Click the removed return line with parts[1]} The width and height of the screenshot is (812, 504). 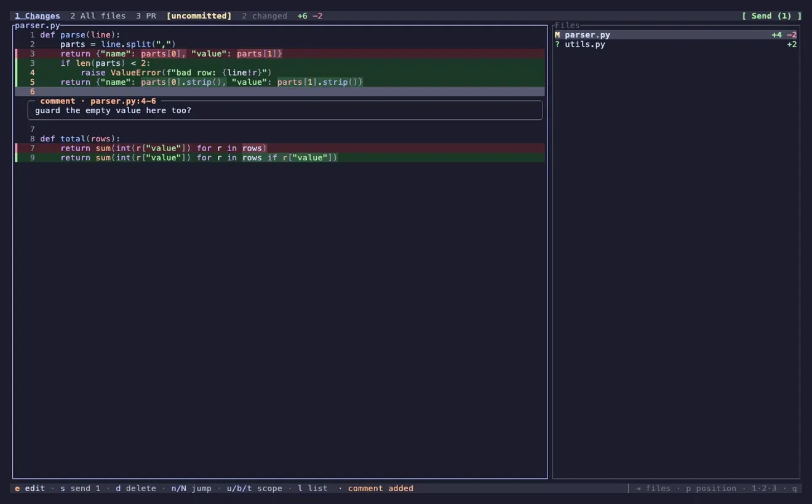point(280,53)
